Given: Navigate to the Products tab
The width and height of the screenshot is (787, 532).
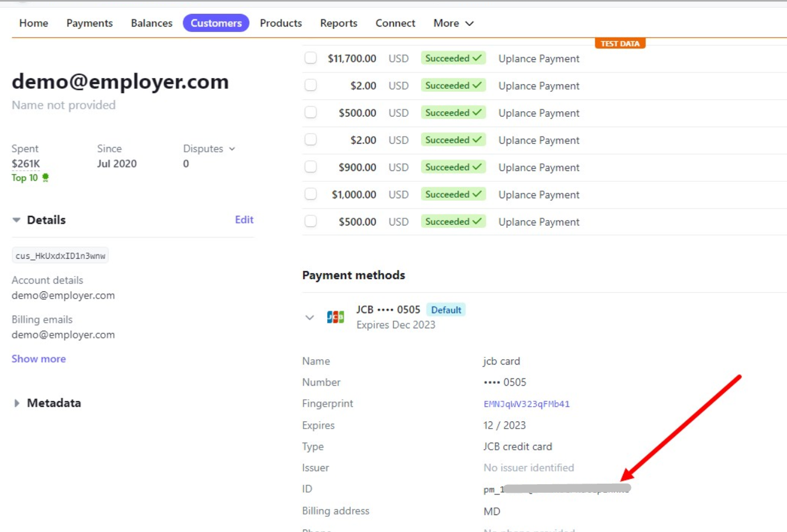Looking at the screenshot, I should (x=281, y=23).
